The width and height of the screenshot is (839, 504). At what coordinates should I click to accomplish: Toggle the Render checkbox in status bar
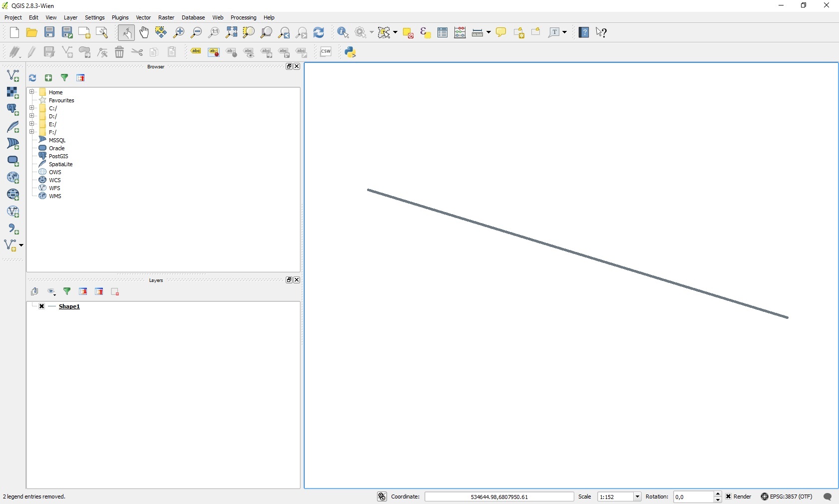(729, 497)
